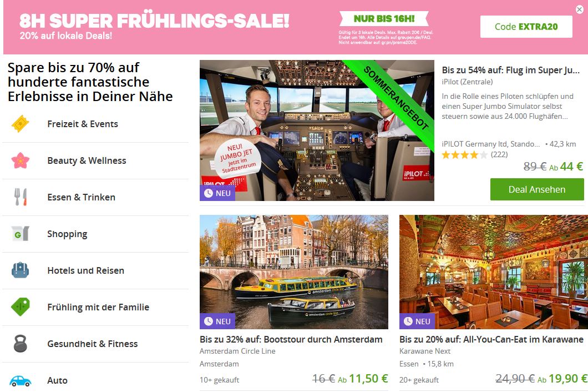Screen dimensions: 588x392
Task: Close the pink Frühlings-Sale banner
Action: (x=580, y=10)
